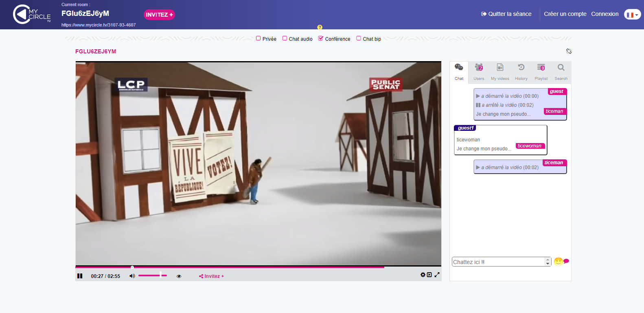Open the smiley emoji picker
The image size is (644, 313).
pos(558,261)
